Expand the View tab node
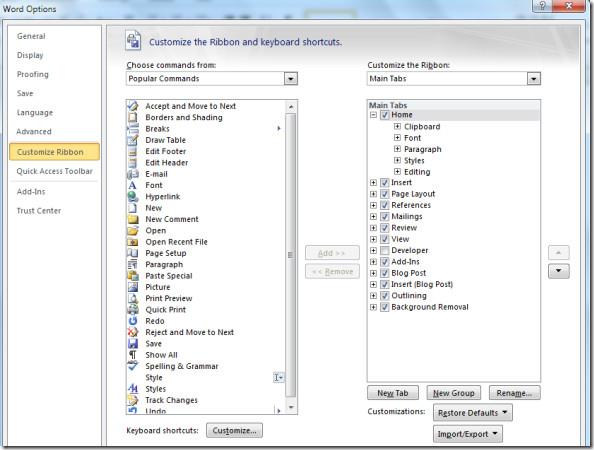The height and width of the screenshot is (450, 594). click(373, 239)
